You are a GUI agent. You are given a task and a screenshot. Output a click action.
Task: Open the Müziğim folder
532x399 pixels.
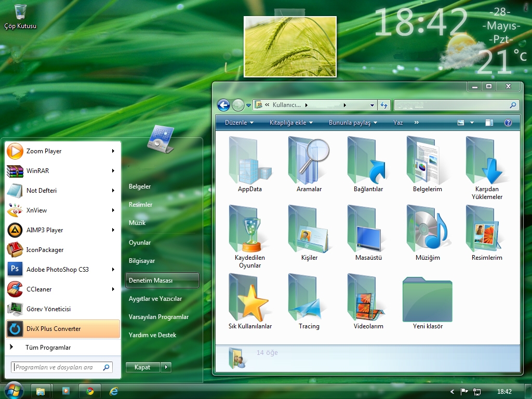[x=428, y=233]
